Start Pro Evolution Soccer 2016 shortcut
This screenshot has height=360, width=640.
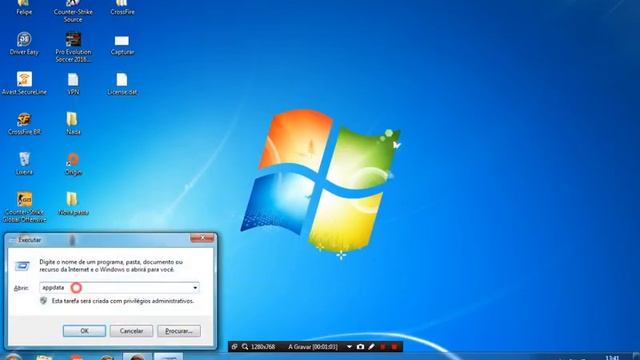[73, 47]
